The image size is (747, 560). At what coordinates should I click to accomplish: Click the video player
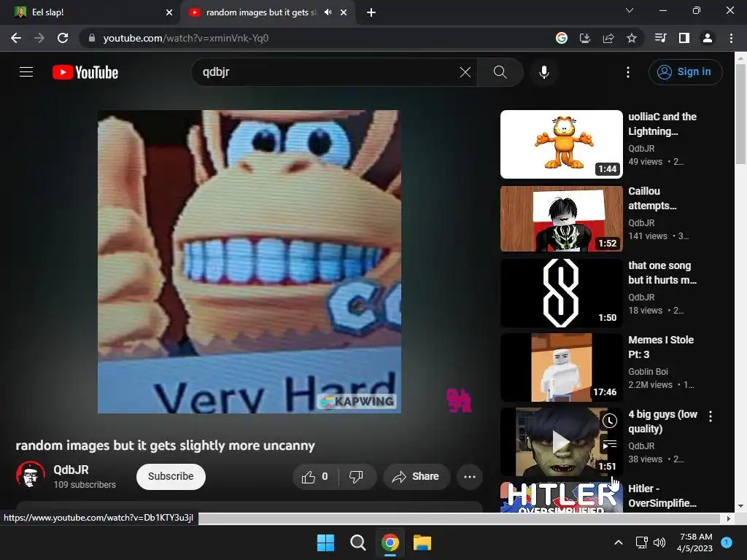[x=249, y=262]
